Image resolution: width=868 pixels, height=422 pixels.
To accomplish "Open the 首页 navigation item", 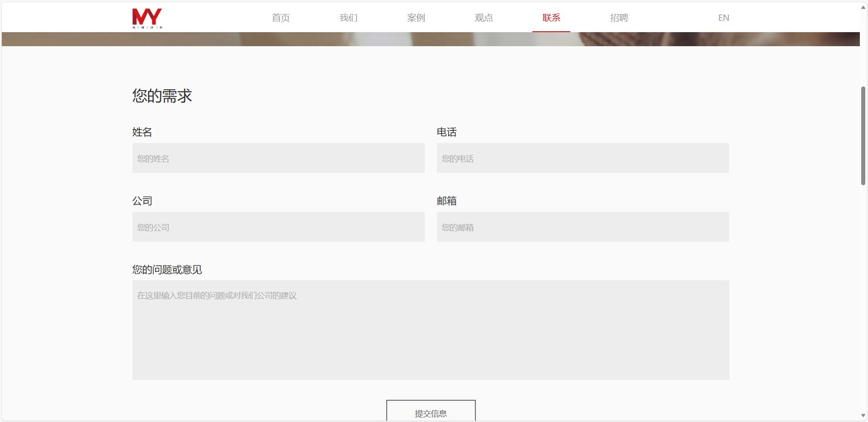I will click(280, 18).
